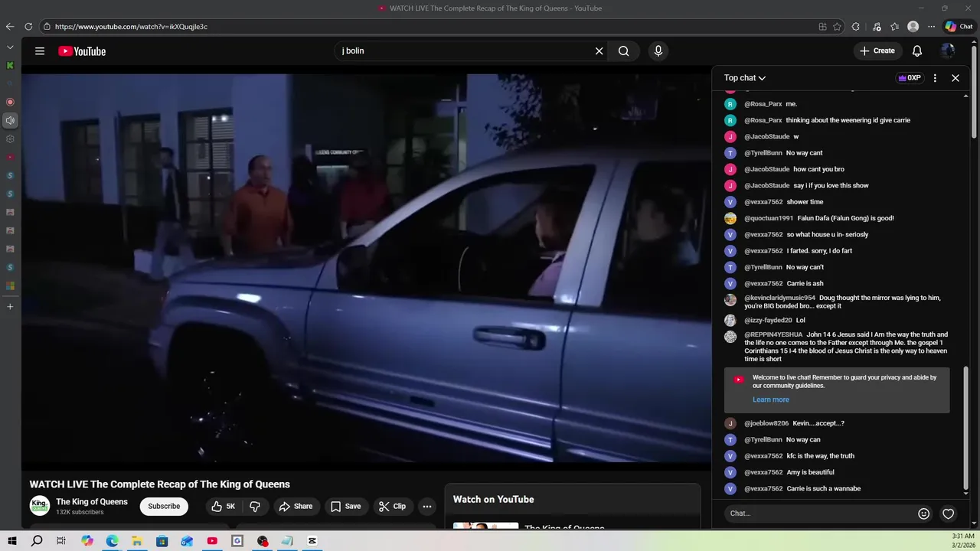
Task: Mute the audio-playing tab via speaker icon
Action: [x=10, y=120]
